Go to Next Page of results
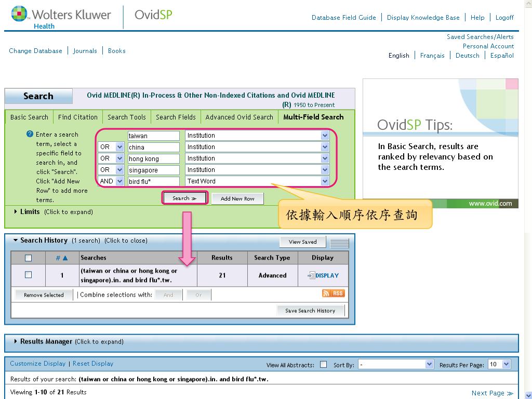 (x=493, y=393)
